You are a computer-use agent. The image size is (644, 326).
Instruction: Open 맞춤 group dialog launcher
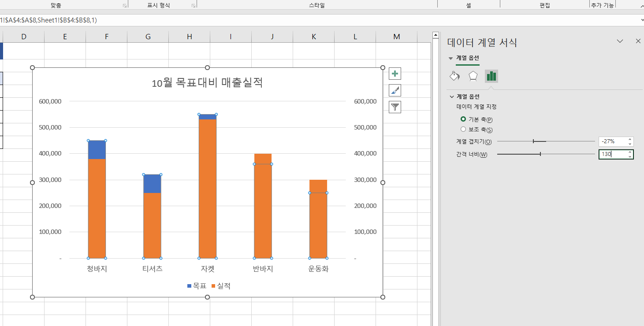(x=125, y=6)
